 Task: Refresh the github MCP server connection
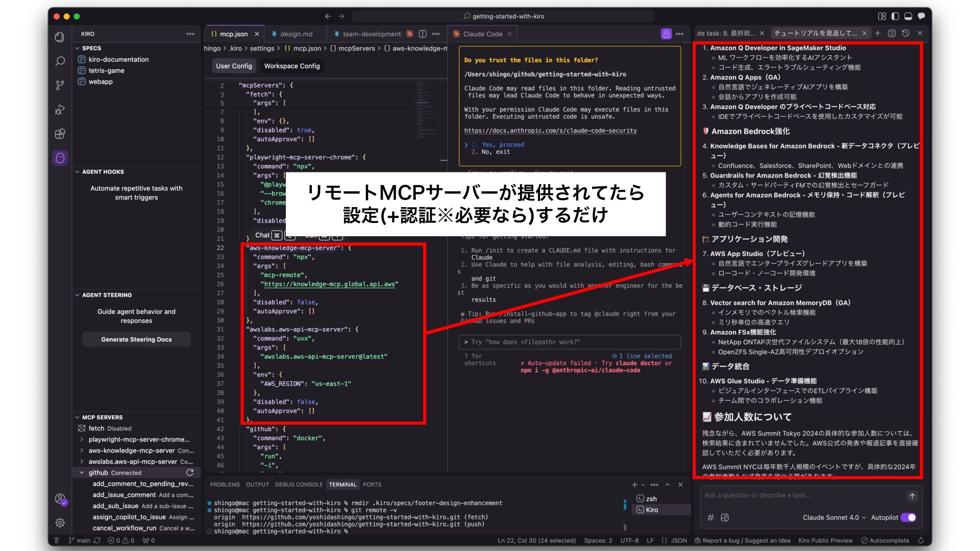190,472
